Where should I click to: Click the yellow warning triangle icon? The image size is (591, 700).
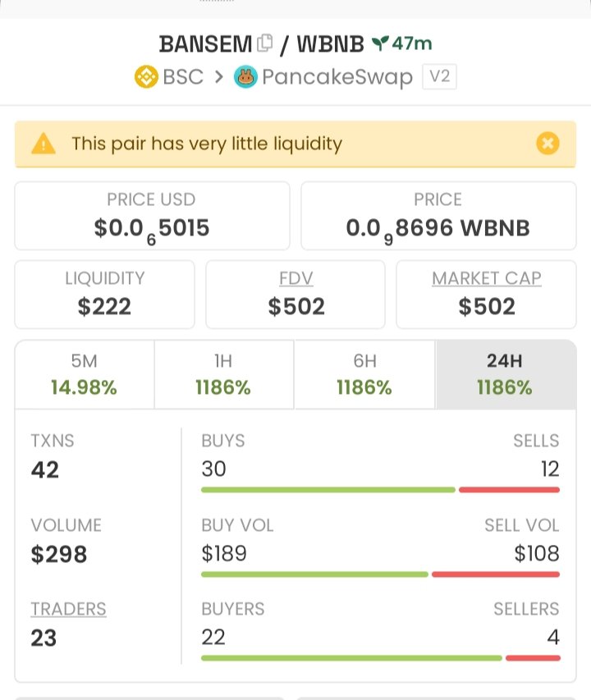[x=44, y=144]
